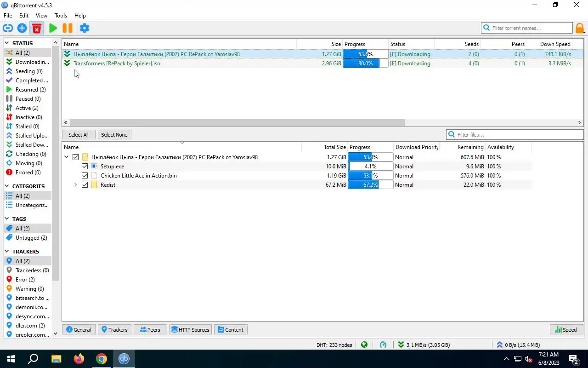The width and height of the screenshot is (588, 368).
Task: Select Uncategorized category filter
Action: point(27,205)
